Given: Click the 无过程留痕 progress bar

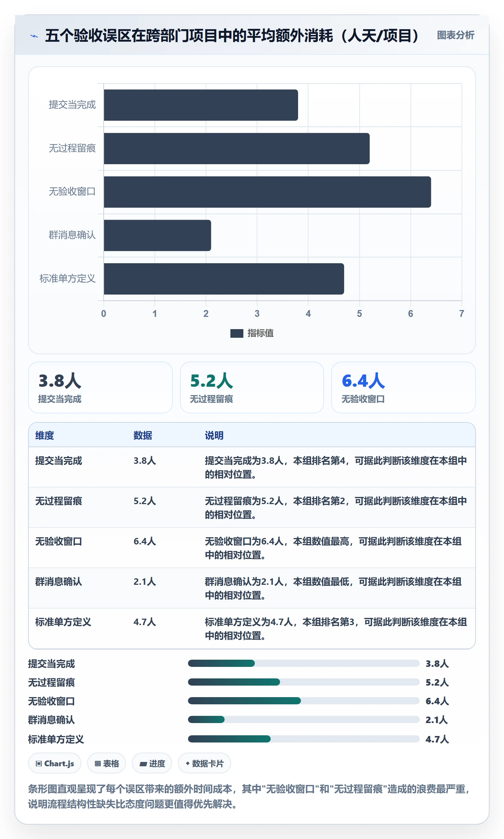Looking at the screenshot, I should [x=304, y=682].
